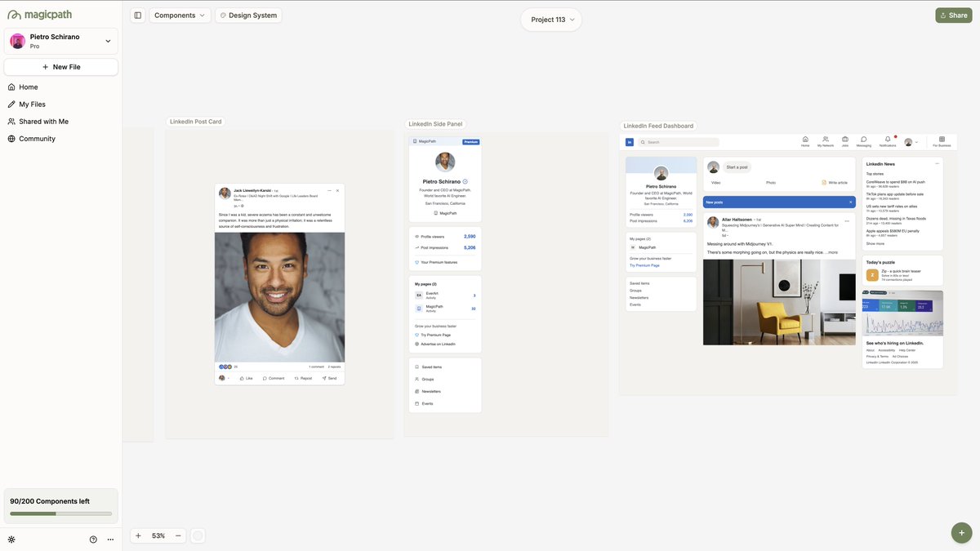
Task: Open the sparkle AI icon in bottom left
Action: click(x=9, y=538)
